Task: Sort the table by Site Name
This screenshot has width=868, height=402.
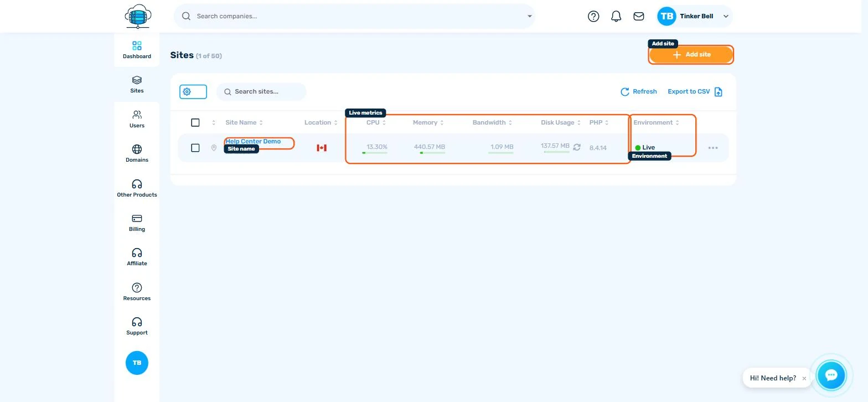Action: [x=244, y=122]
